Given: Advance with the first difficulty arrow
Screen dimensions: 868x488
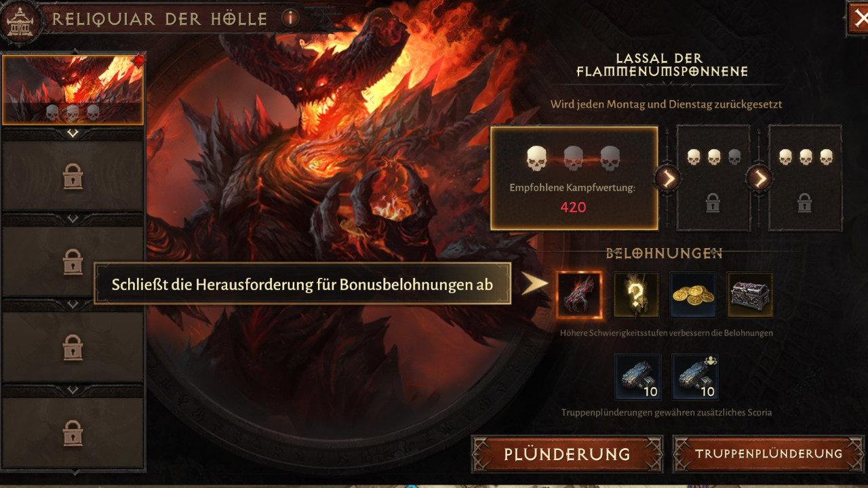Looking at the screenshot, I should point(667,178).
